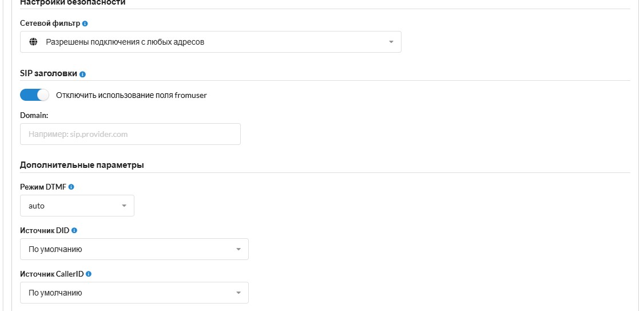Click the "Domain:" field label
This screenshot has width=644, height=311.
point(34,115)
